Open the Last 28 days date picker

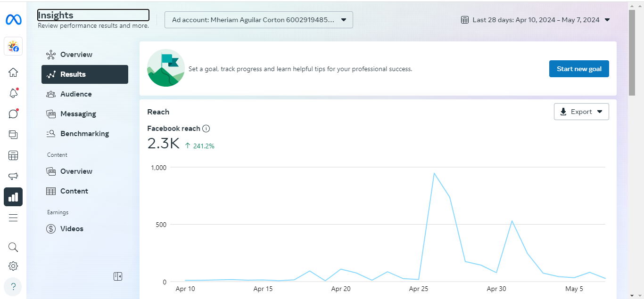[x=536, y=20]
